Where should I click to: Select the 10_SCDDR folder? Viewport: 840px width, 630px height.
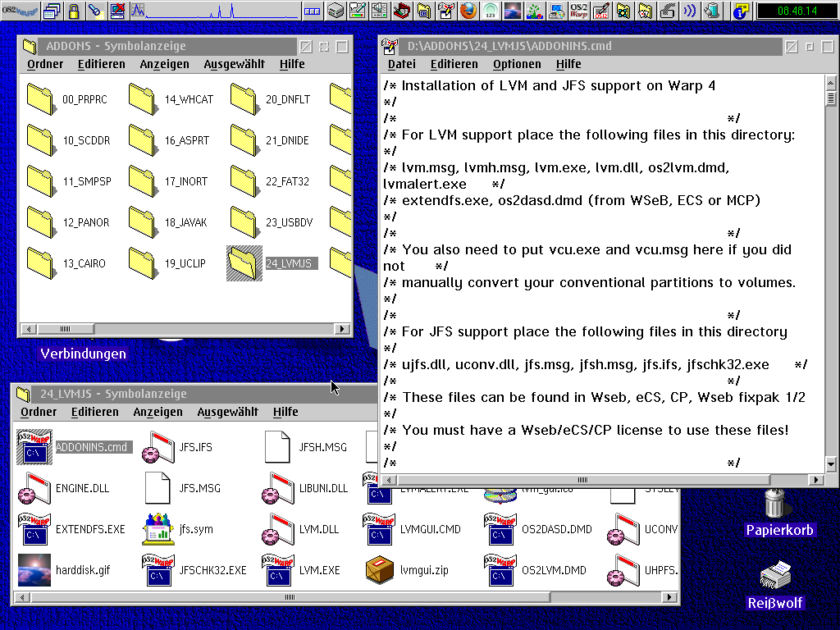point(40,140)
